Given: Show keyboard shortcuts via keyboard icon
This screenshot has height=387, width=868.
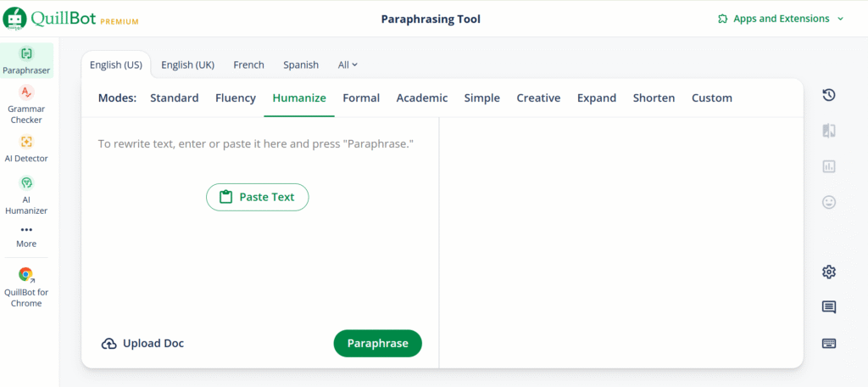Looking at the screenshot, I should [829, 344].
